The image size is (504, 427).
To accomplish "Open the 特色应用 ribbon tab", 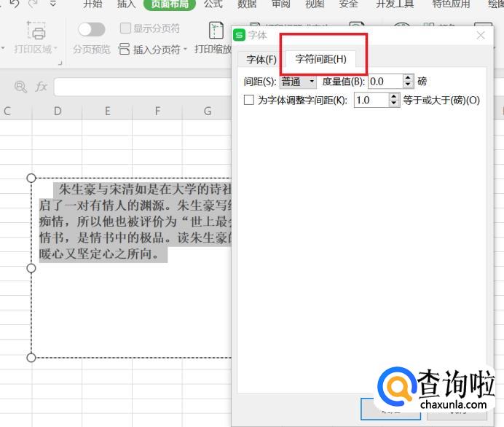I will 452,4.
